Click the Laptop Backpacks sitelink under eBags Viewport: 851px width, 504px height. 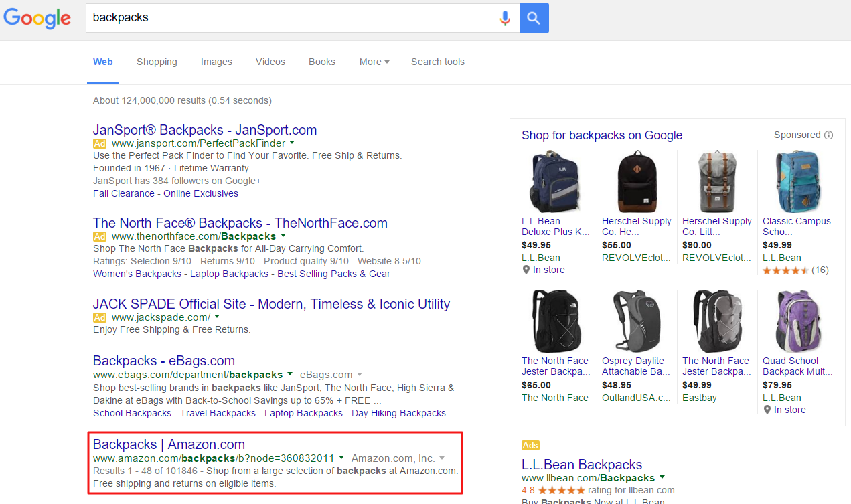[303, 413]
